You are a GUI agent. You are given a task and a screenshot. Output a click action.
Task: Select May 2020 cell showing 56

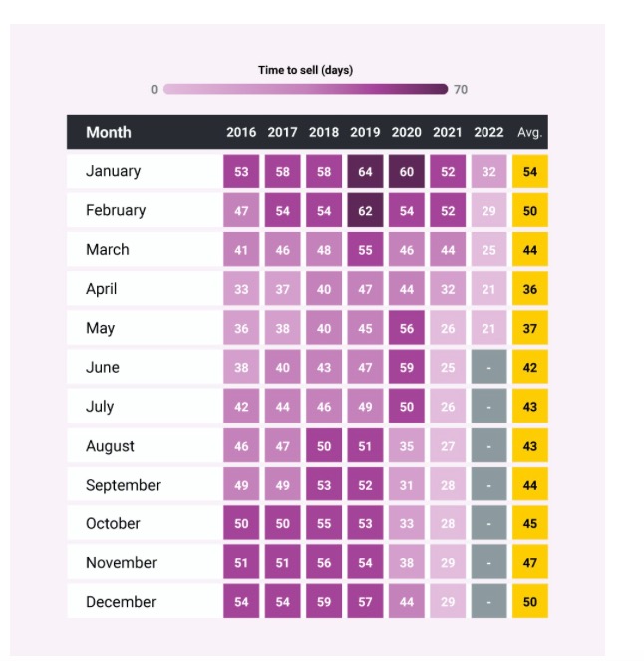[x=407, y=328]
